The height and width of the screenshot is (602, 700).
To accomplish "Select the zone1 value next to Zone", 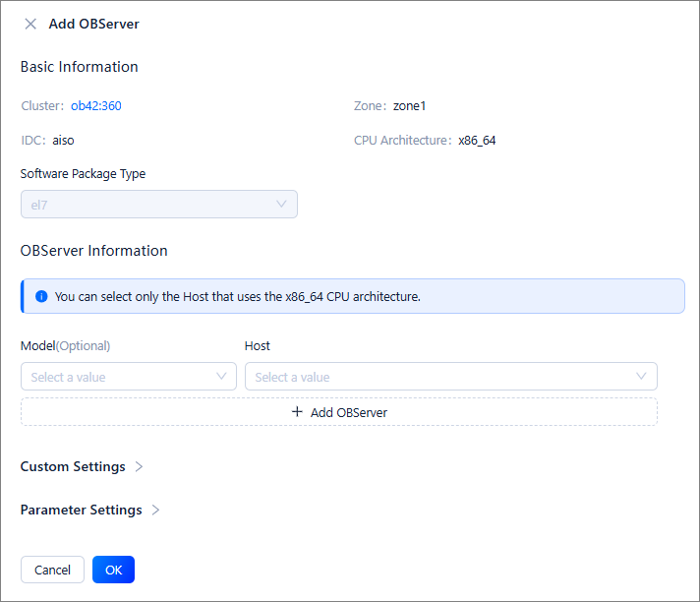I will click(409, 105).
